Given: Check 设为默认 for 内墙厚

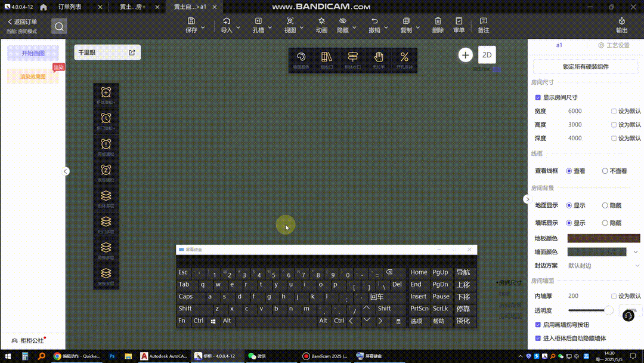Looking at the screenshot, I should click(x=614, y=296).
